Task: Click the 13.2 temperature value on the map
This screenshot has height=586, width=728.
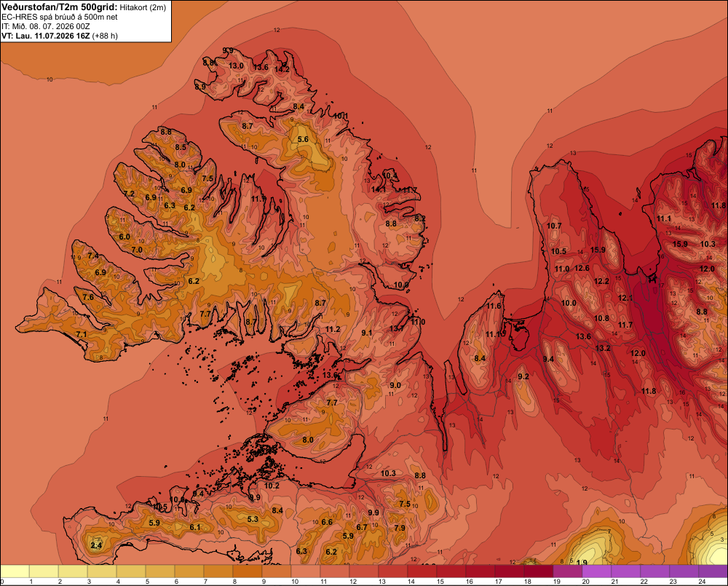Action: click(x=603, y=348)
